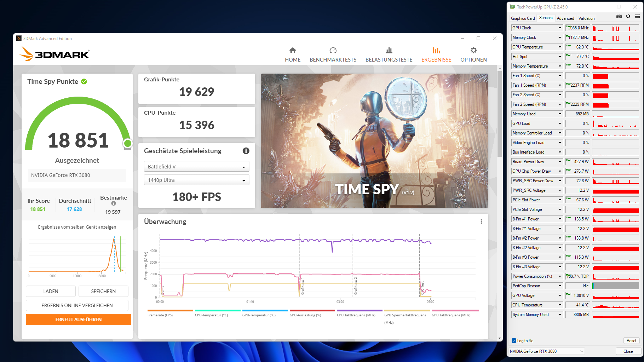This screenshot has width=644, height=362.
Task: Click the GPU-Z screenshot camera icon
Action: 619,16
